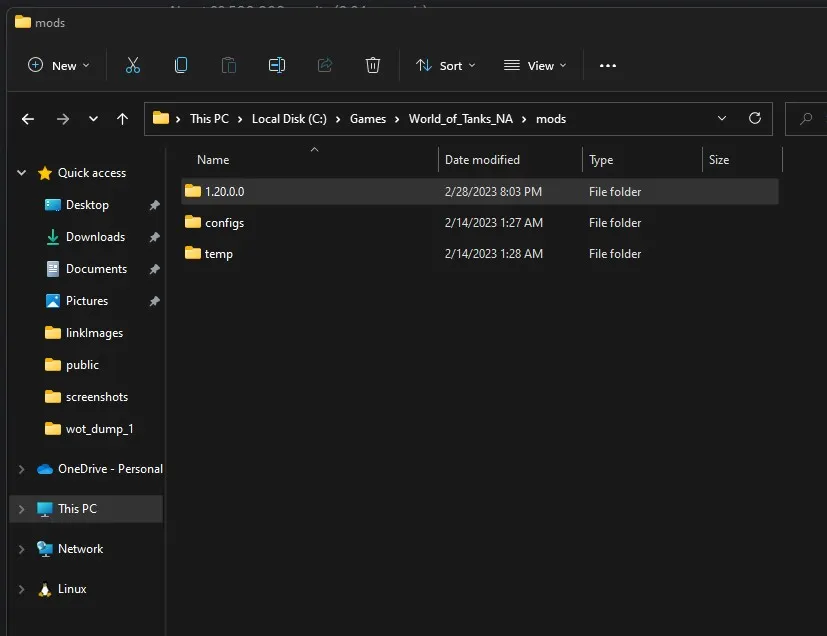Screen dimensions: 827x636
Task: Go up one folder level arrow
Action: click(x=122, y=118)
